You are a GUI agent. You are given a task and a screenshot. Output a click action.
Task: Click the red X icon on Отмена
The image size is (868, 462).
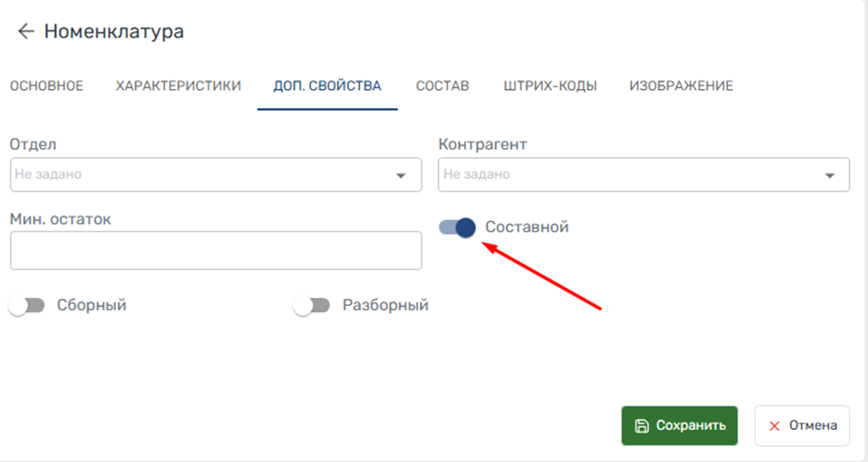tap(774, 426)
